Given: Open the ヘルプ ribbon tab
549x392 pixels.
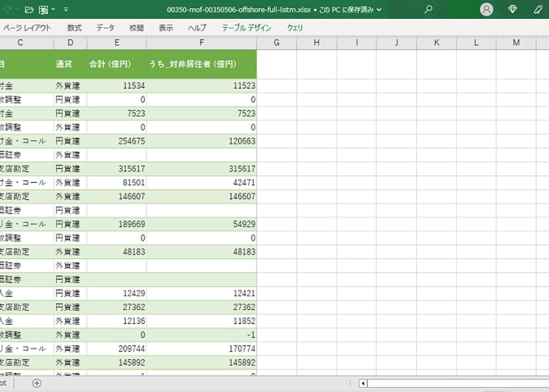Looking at the screenshot, I should point(197,28).
